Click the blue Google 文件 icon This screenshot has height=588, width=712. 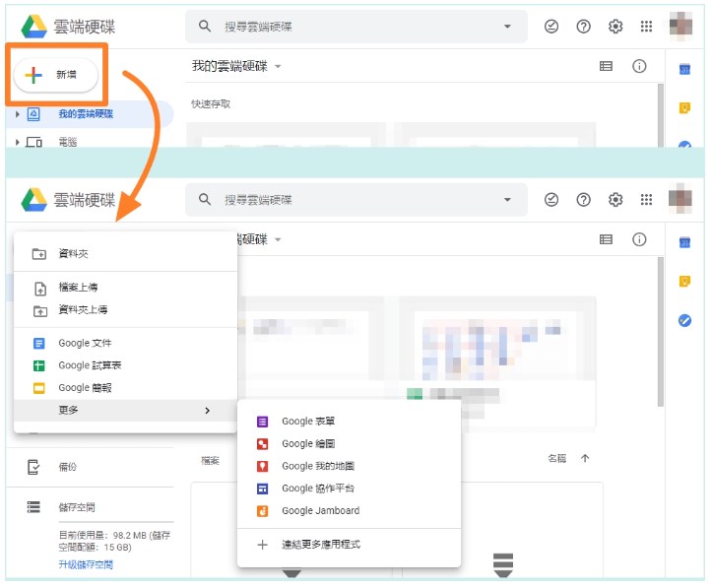[39, 344]
